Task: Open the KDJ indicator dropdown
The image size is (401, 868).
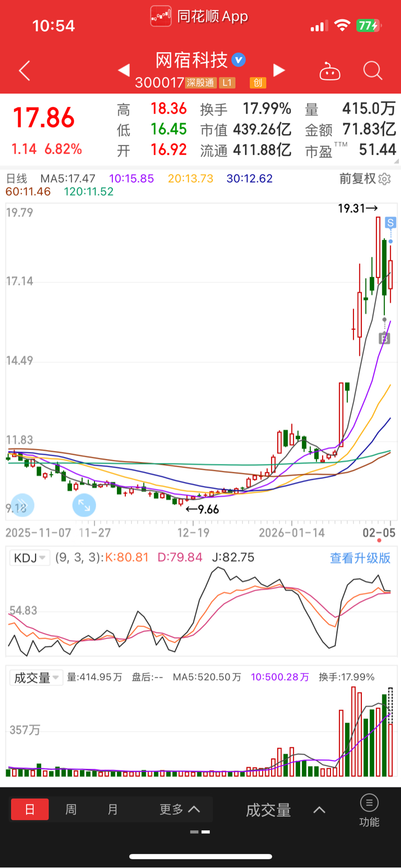Action: 30,558
